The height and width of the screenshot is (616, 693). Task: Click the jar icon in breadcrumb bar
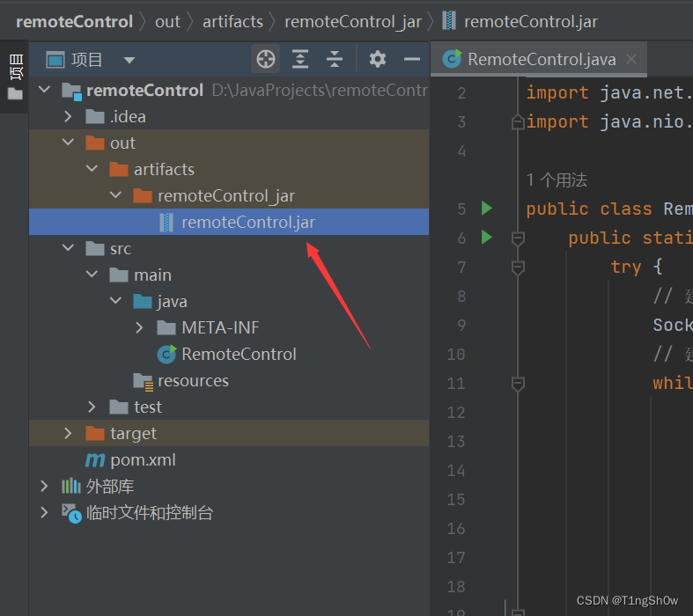(449, 21)
